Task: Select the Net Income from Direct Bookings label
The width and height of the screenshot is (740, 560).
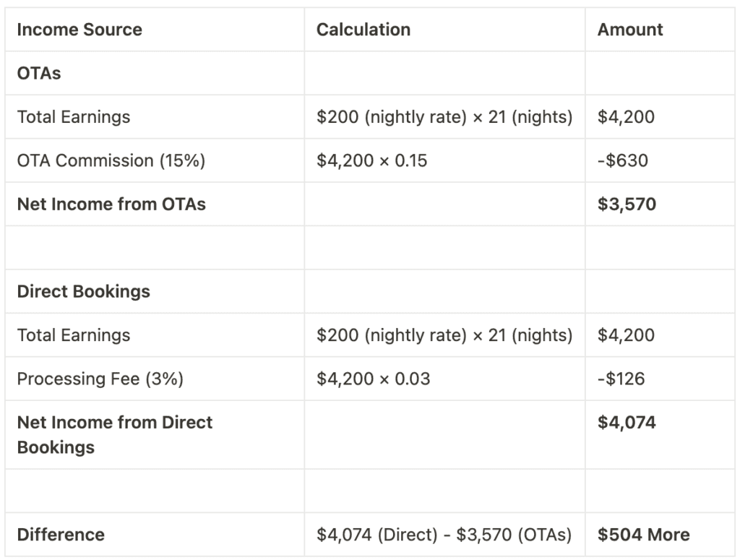Action: pos(115,434)
